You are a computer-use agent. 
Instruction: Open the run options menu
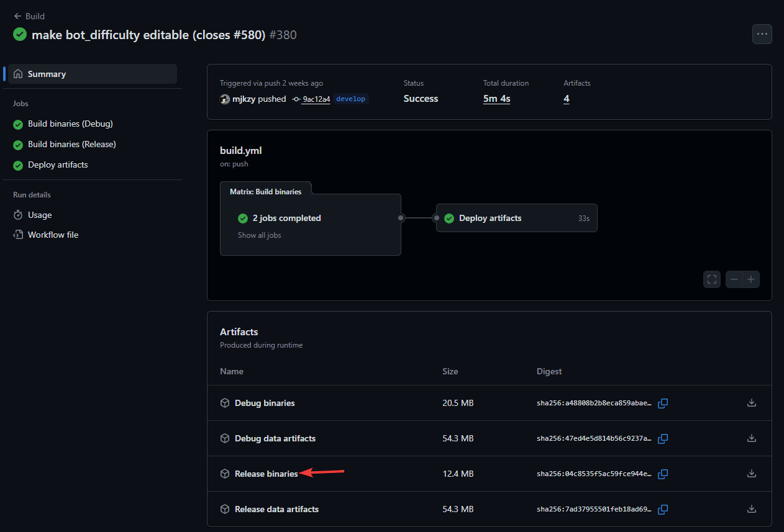pyautogui.click(x=762, y=34)
